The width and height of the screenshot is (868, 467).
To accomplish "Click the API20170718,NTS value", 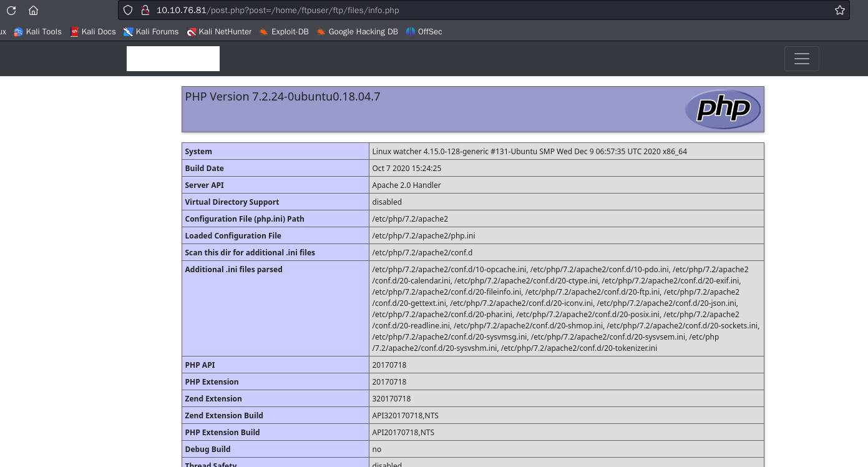I will pos(403,432).
